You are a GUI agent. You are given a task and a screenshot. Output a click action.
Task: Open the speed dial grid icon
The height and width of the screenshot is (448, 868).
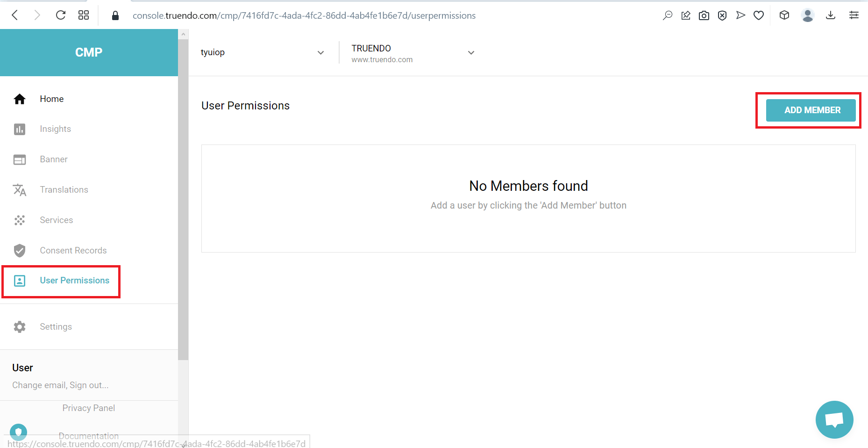point(84,15)
